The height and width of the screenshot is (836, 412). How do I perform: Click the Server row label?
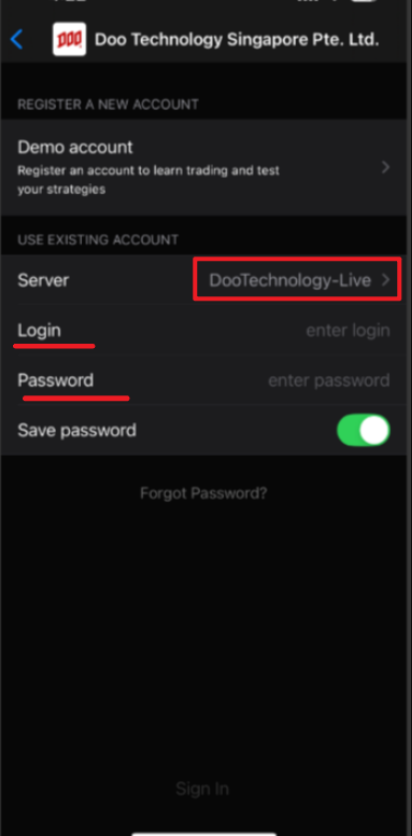coord(43,280)
